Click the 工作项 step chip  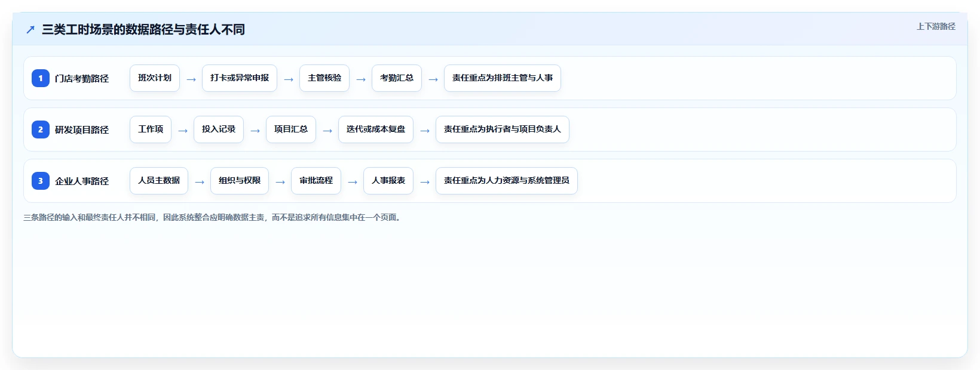pyautogui.click(x=151, y=129)
